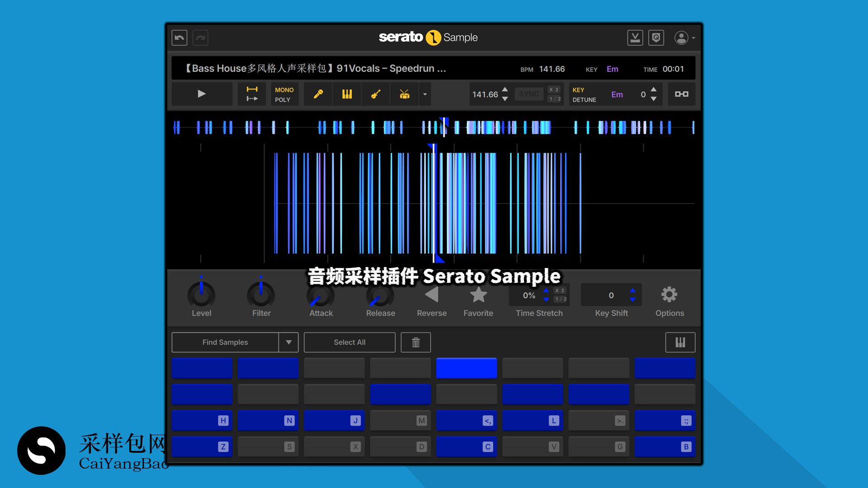Click the download icon in the top bar

[635, 38]
